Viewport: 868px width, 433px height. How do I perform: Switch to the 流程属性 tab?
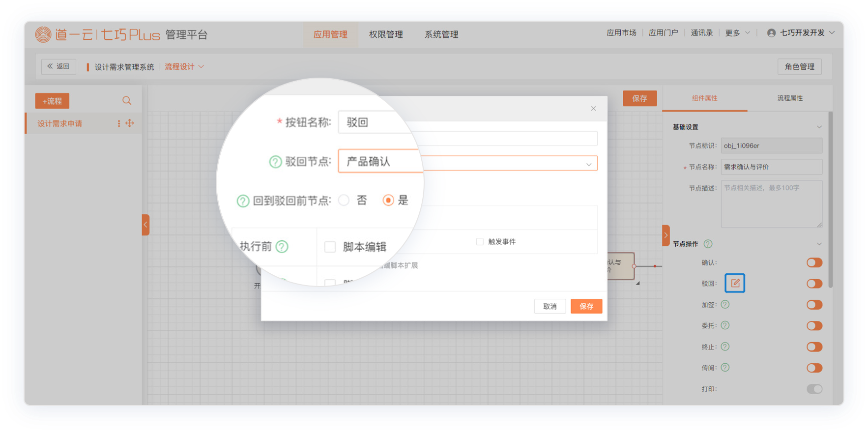[x=789, y=98]
